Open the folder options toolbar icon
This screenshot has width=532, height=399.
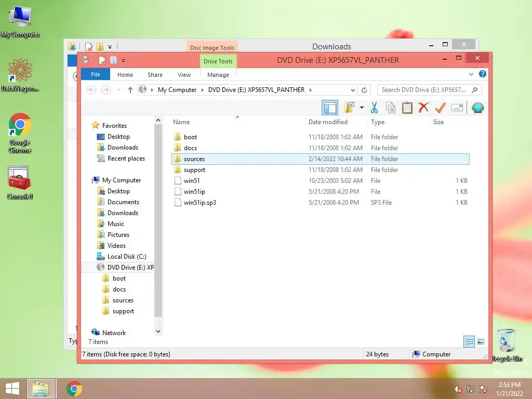pyautogui.click(x=349, y=108)
